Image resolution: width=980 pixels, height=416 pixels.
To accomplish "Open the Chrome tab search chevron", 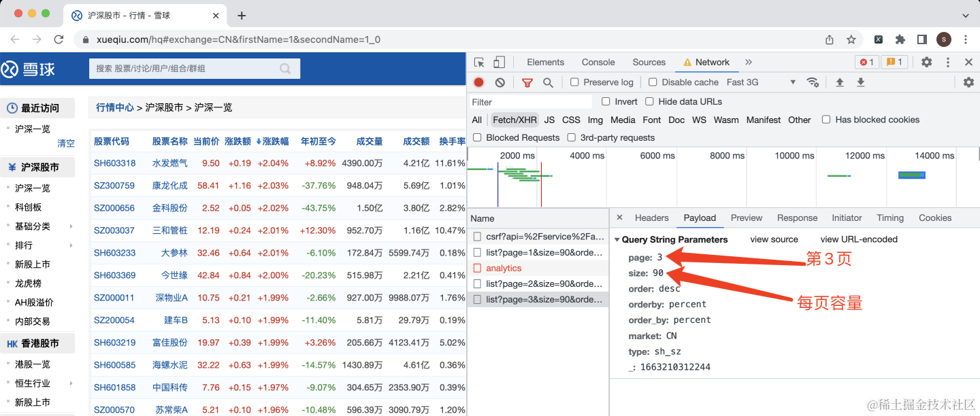I will pyautogui.click(x=966, y=15).
